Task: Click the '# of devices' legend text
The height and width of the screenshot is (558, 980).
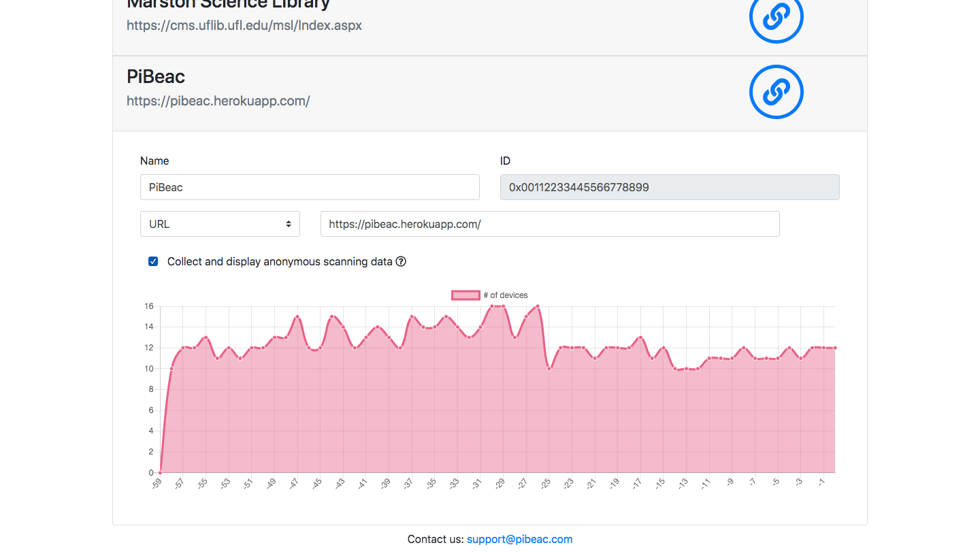Action: click(x=506, y=295)
